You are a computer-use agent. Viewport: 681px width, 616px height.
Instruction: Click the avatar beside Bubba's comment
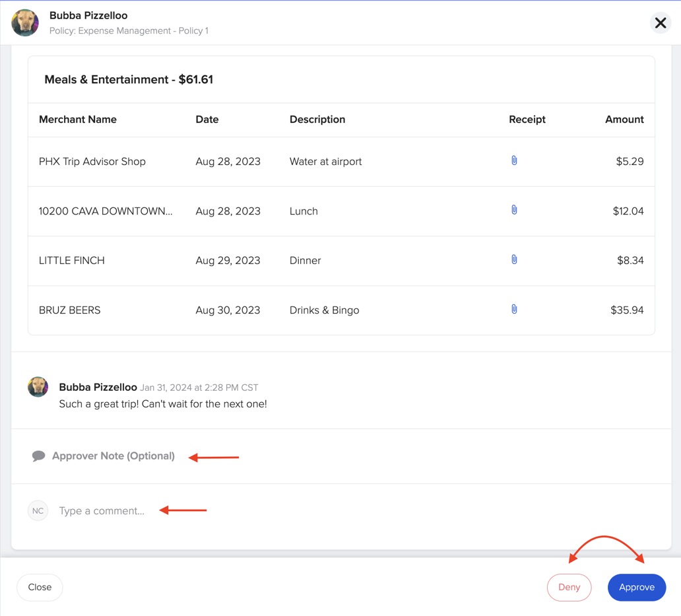point(38,387)
